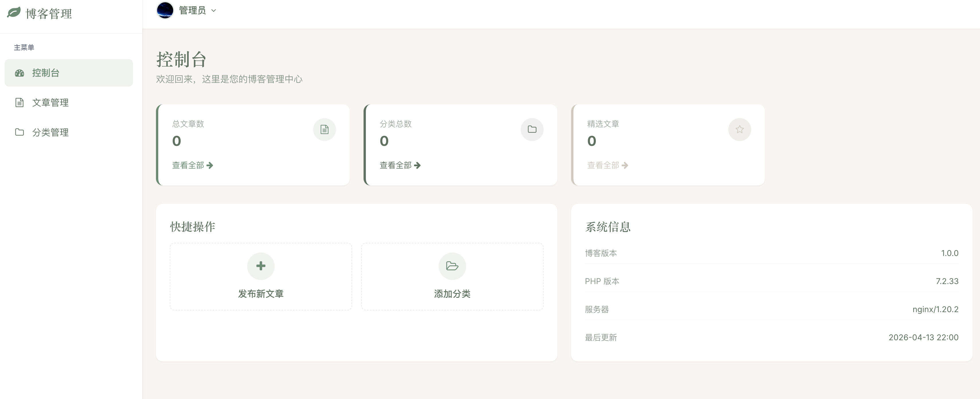Click the folder icon beside 分类管理

[x=20, y=132]
